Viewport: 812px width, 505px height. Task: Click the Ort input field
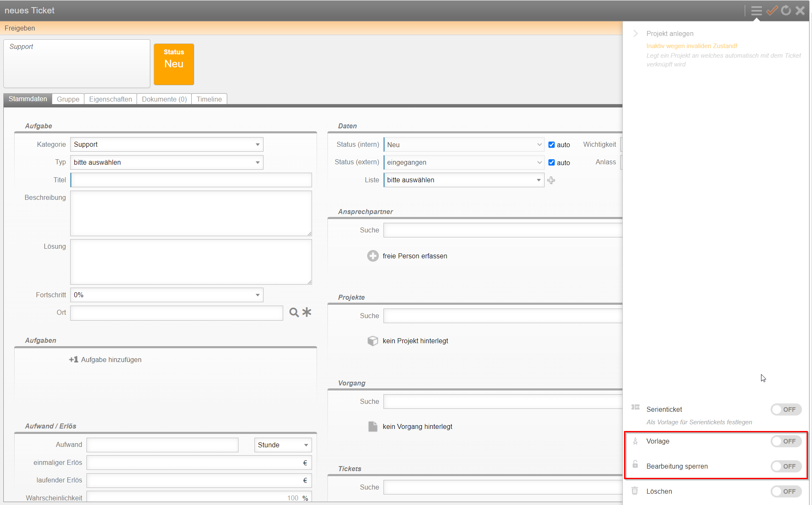point(176,313)
